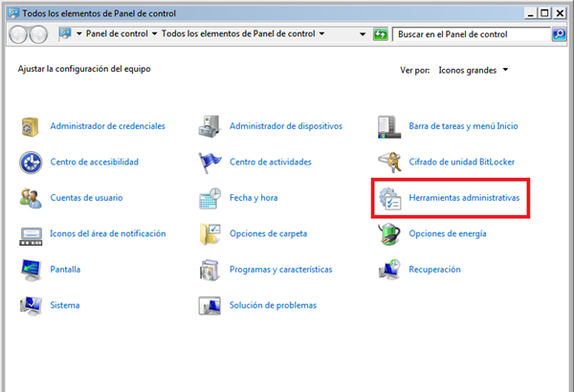Open the Opciones de energía link

click(448, 234)
